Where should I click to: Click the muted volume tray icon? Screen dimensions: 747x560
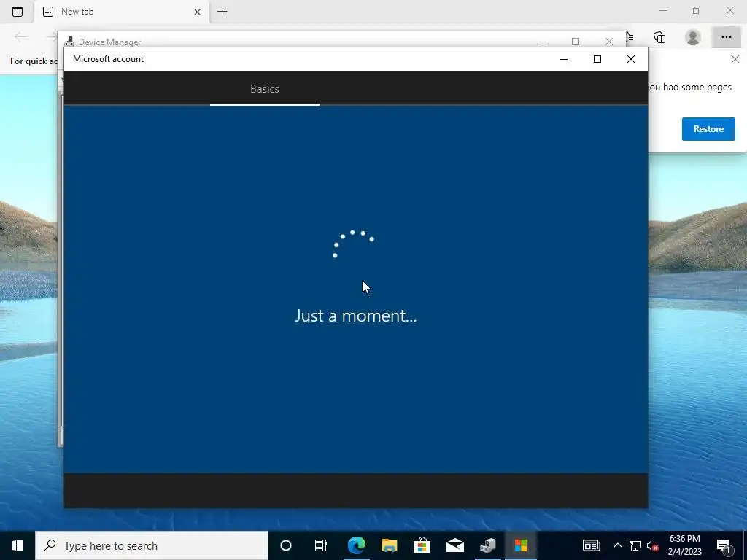[652, 545]
